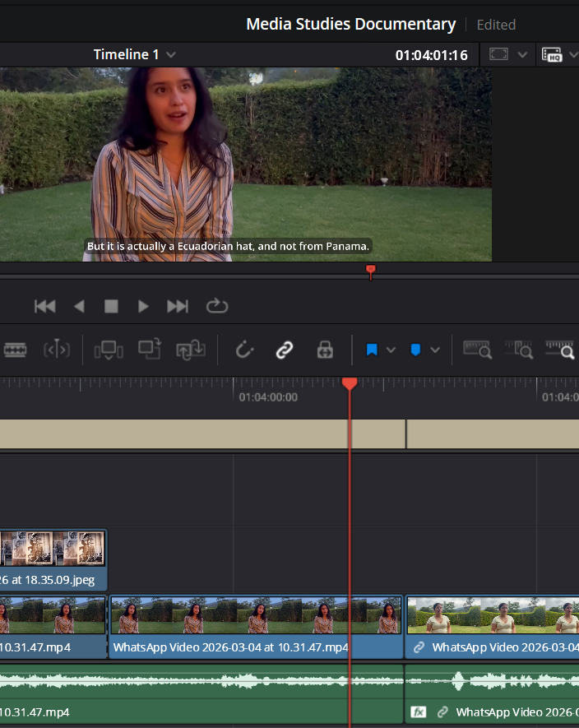Click the viewer timecode 01:04:01:16 field
The image size is (579, 728).
pyautogui.click(x=431, y=55)
